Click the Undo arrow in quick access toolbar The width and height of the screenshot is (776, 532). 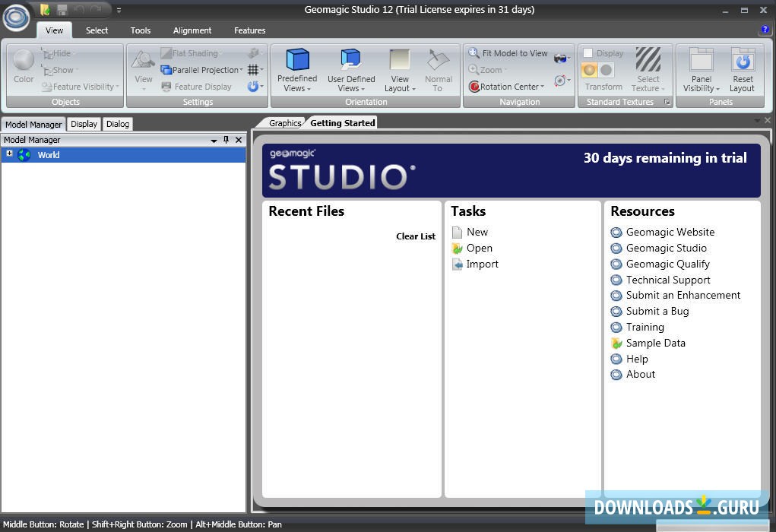(x=79, y=9)
